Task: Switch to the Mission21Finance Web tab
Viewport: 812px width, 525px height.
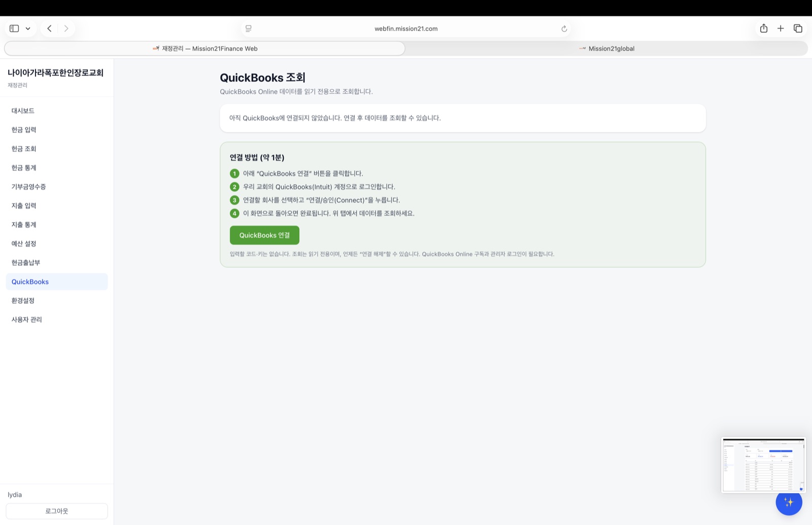Action: 205,49
